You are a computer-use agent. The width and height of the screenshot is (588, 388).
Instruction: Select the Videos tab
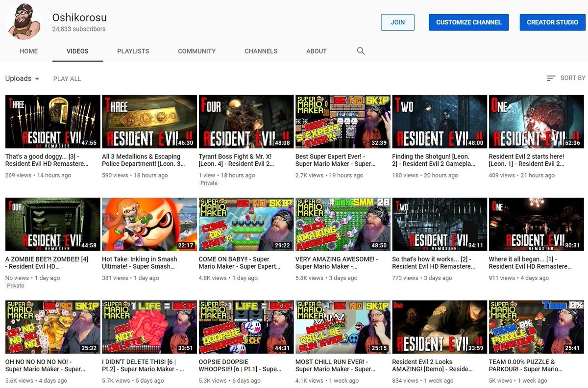[77, 51]
